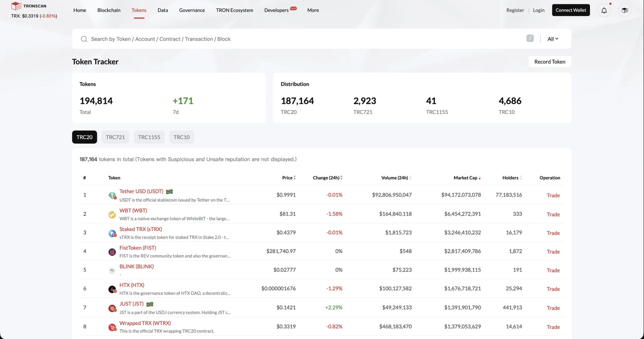
Task: Open the More menu
Action: pyautogui.click(x=313, y=10)
